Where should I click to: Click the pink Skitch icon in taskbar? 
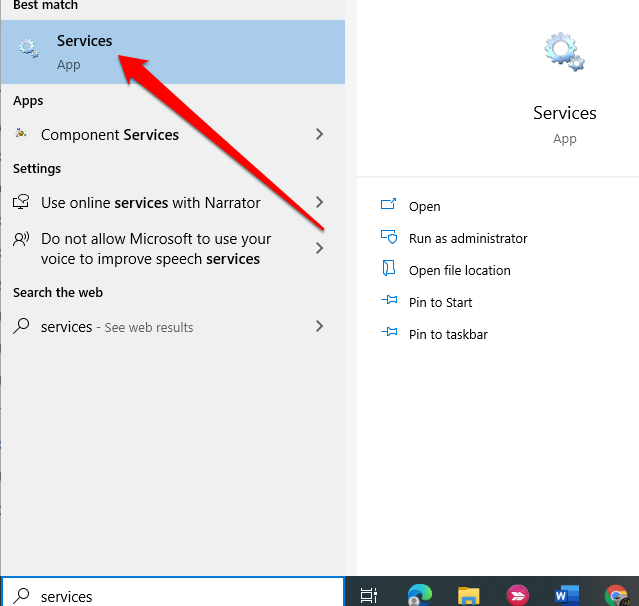[517, 595]
